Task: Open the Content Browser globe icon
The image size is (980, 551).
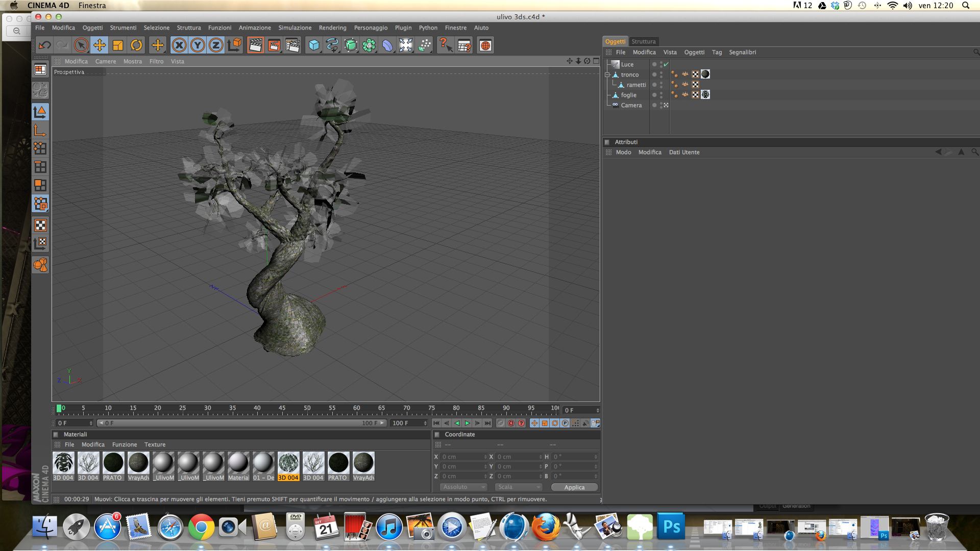Action: click(485, 45)
